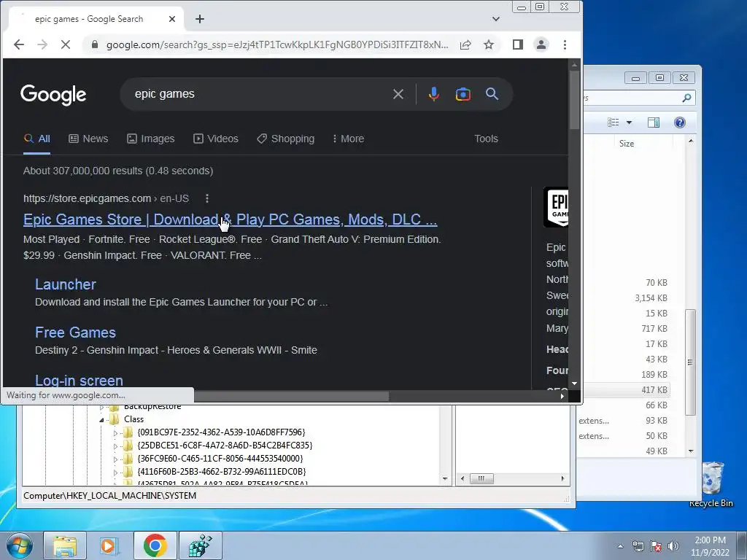Image resolution: width=747 pixels, height=560 pixels.
Task: Click the Chrome horizontal scrollbar thumb
Action: tap(291, 396)
